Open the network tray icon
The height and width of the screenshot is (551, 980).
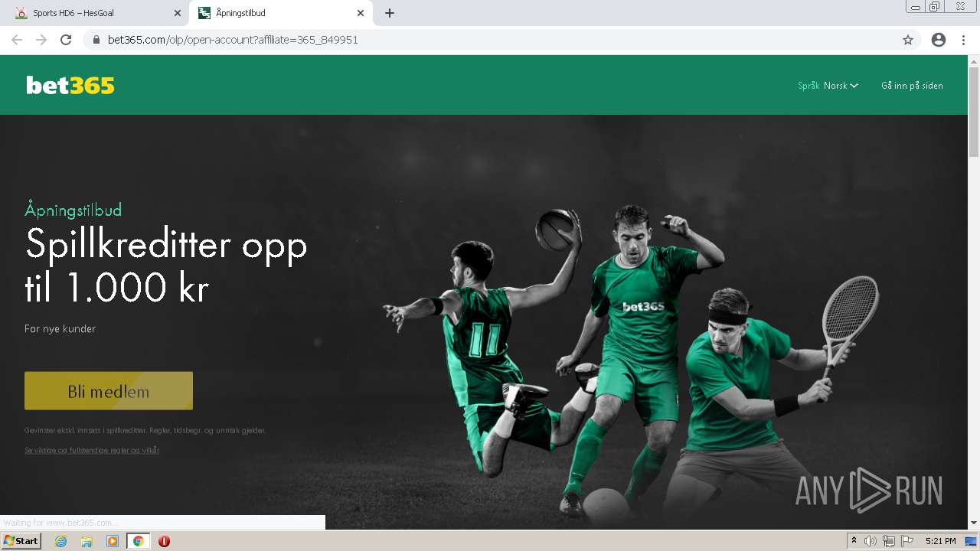point(889,541)
